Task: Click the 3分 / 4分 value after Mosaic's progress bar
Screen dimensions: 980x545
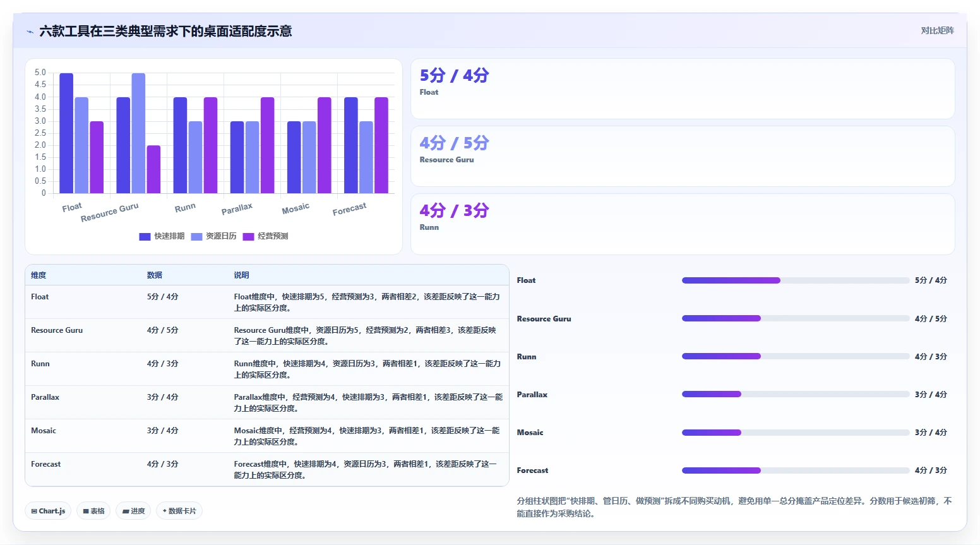Action: pyautogui.click(x=931, y=433)
